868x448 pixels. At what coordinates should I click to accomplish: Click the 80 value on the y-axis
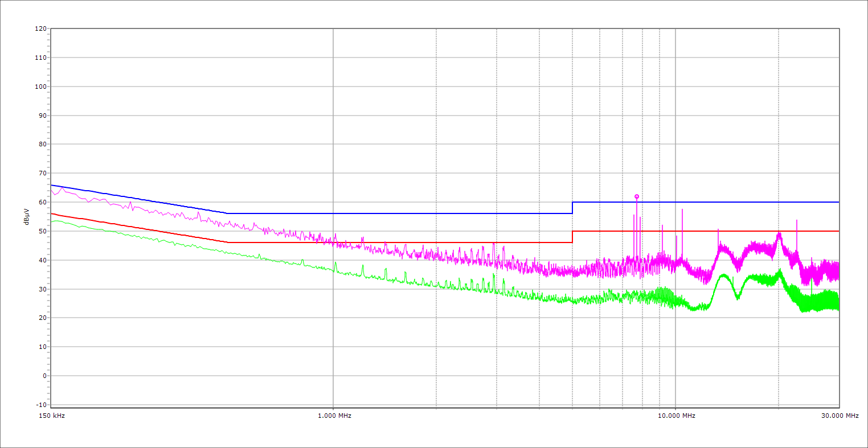(42, 145)
